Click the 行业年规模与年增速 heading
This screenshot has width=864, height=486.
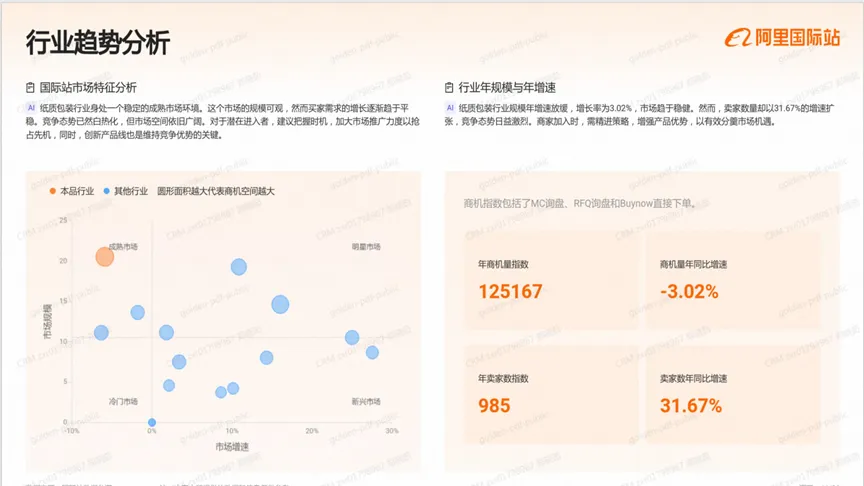click(x=507, y=88)
